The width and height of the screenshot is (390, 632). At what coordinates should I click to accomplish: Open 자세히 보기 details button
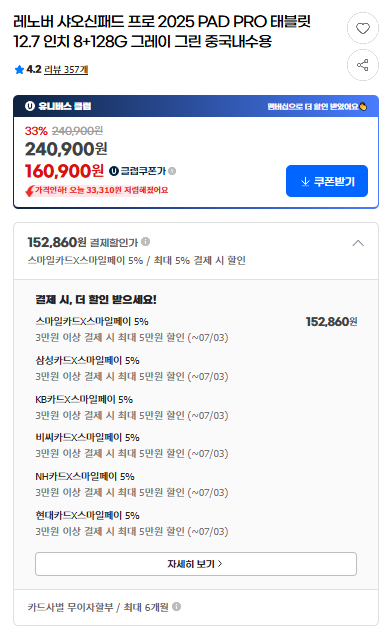(196, 563)
